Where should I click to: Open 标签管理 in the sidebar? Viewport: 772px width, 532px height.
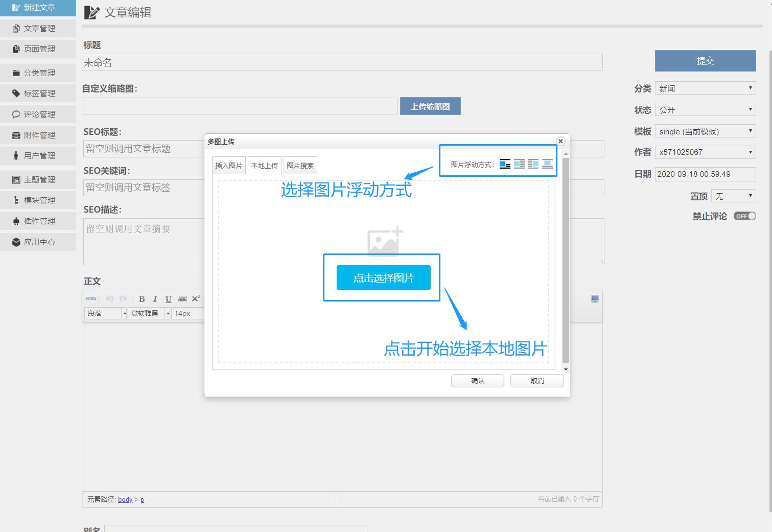pyautogui.click(x=38, y=94)
